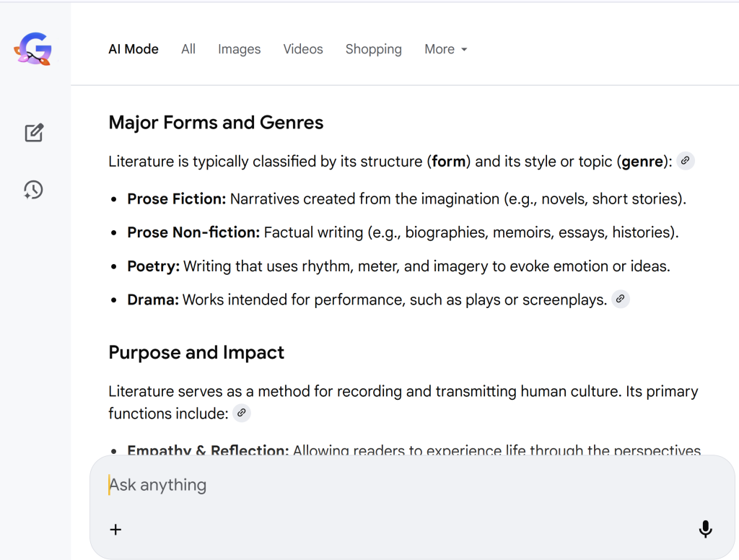
Task: Switch to the All results tab
Action: click(188, 49)
